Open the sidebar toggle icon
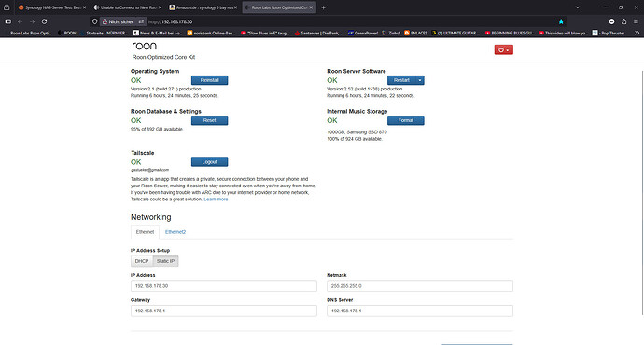The image size is (644, 345). pos(7,21)
